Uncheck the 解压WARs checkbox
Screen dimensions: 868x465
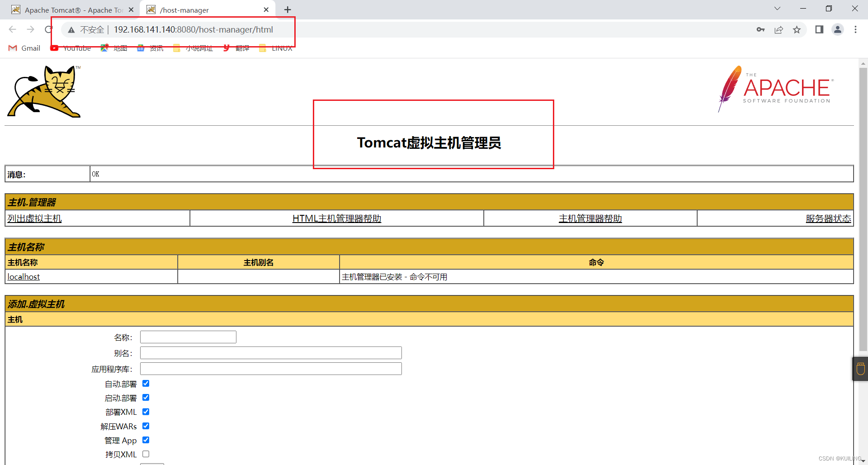tap(146, 426)
